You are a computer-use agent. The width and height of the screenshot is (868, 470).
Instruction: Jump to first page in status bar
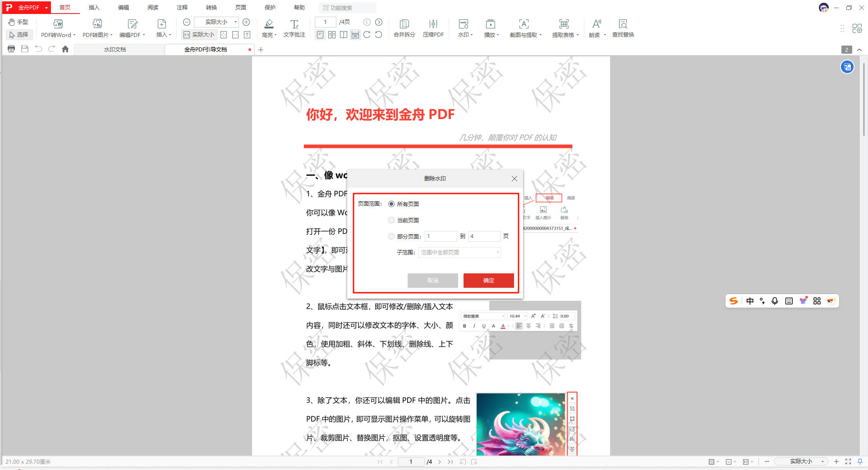[380, 462]
